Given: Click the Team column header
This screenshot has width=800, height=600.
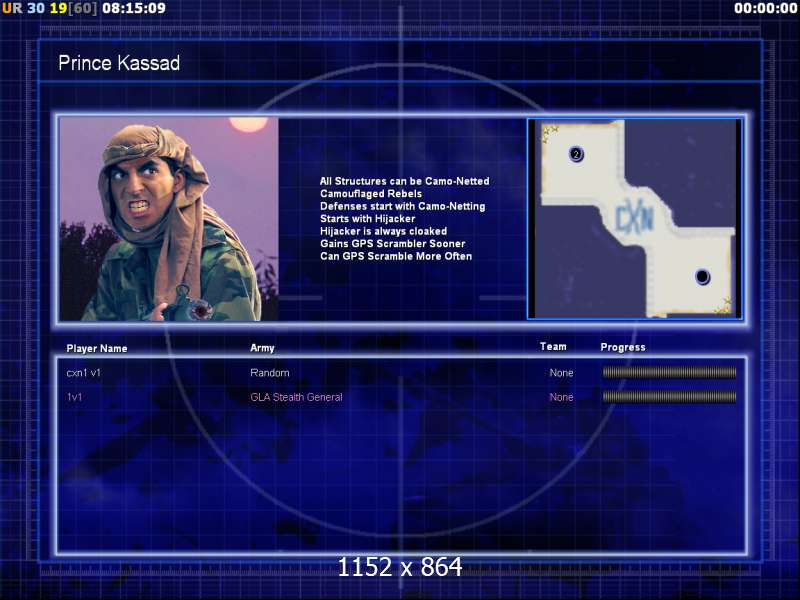Looking at the screenshot, I should click(x=553, y=346).
